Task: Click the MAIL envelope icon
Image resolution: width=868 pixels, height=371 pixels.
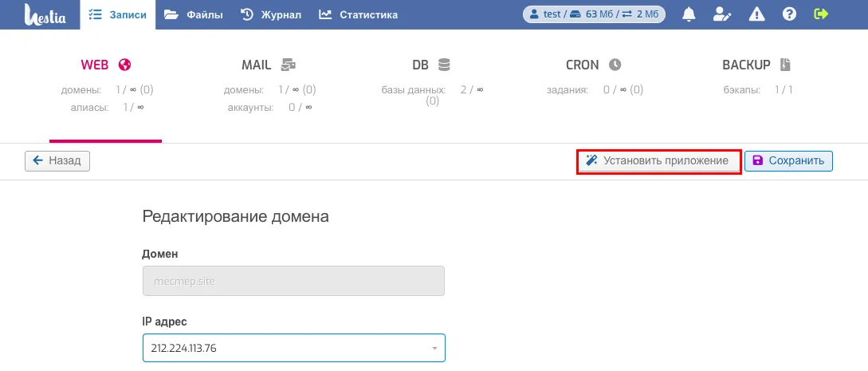Action: [289, 65]
